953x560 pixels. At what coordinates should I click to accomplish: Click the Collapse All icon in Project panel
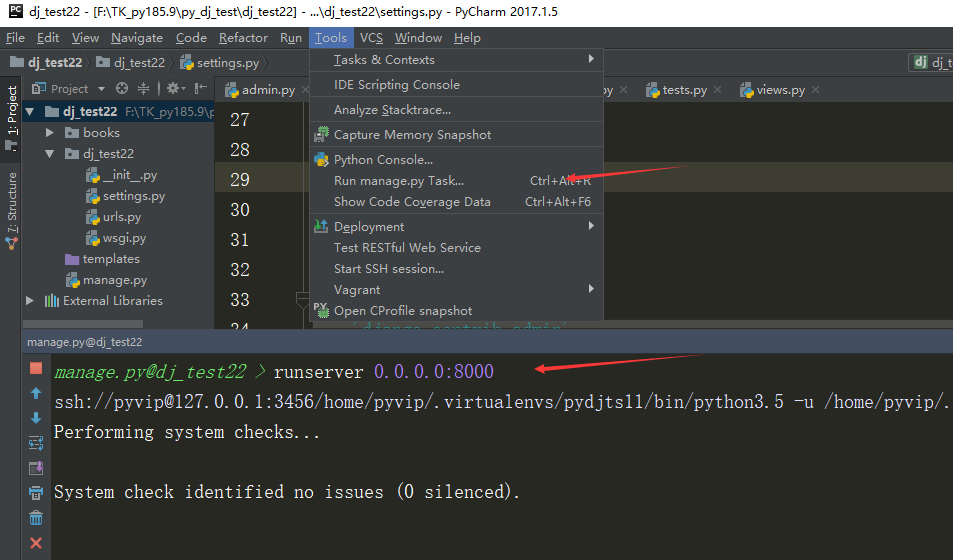(x=143, y=88)
